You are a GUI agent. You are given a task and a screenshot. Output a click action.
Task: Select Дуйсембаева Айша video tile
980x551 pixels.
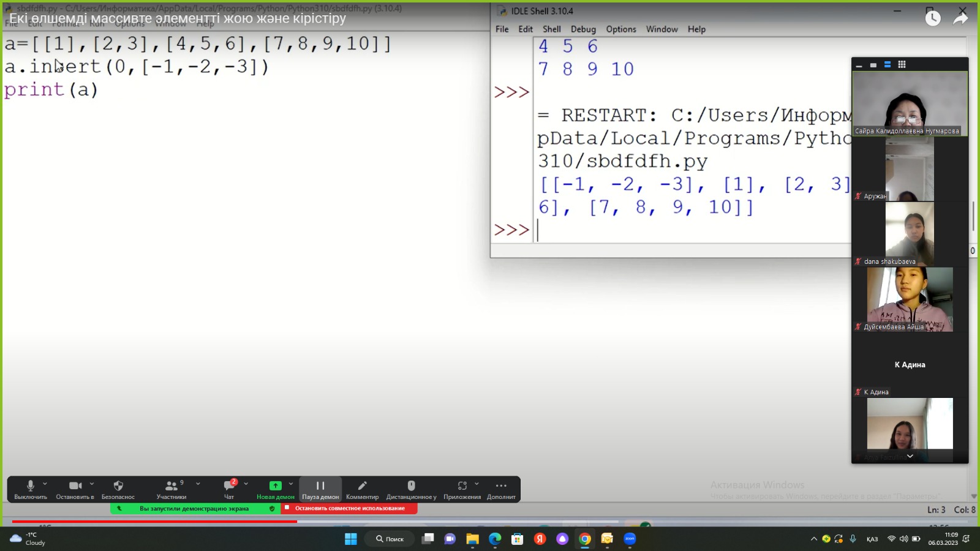(910, 299)
